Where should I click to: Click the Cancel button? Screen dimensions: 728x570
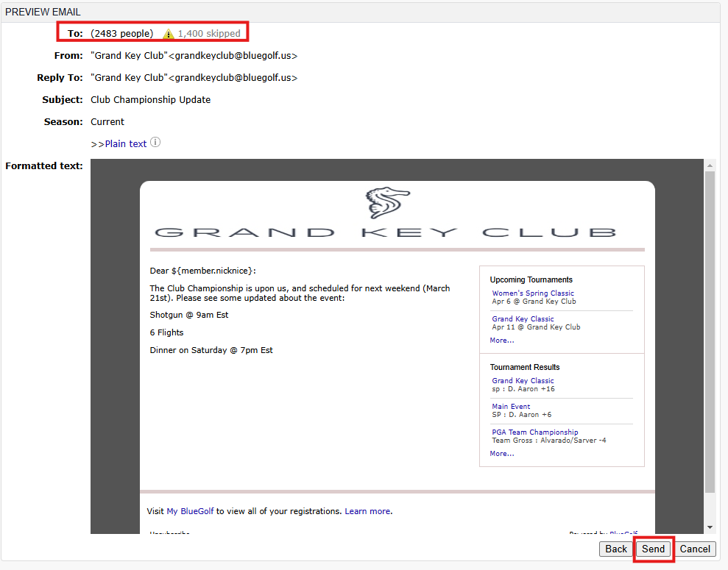pyautogui.click(x=695, y=549)
